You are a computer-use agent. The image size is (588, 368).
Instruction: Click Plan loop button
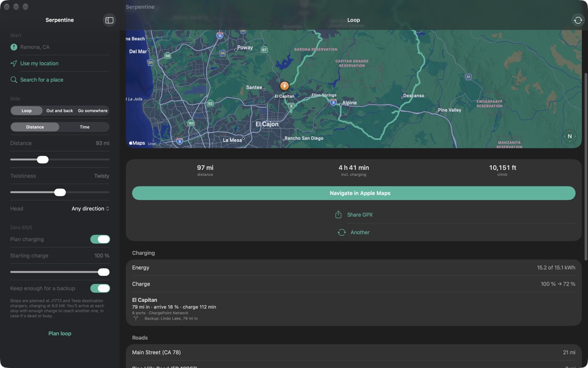point(60,334)
